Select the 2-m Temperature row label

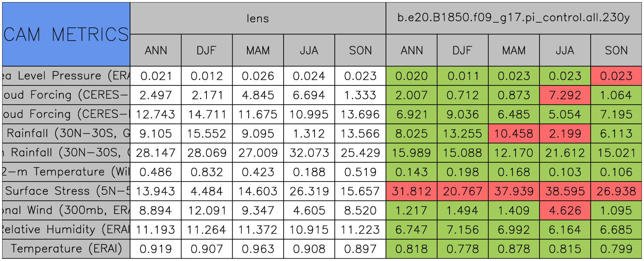(66, 172)
